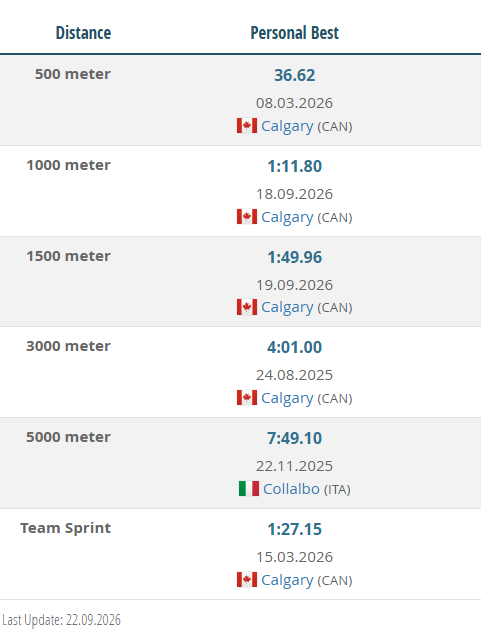The height and width of the screenshot is (632, 481).
Task: Click Canada flag icon in Team Sprint row
Action: click(247, 580)
